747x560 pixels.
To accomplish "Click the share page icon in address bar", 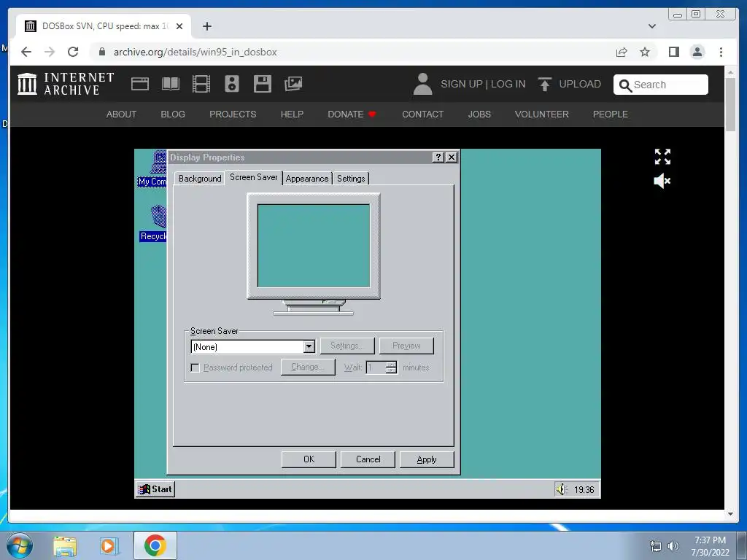I will [622, 52].
